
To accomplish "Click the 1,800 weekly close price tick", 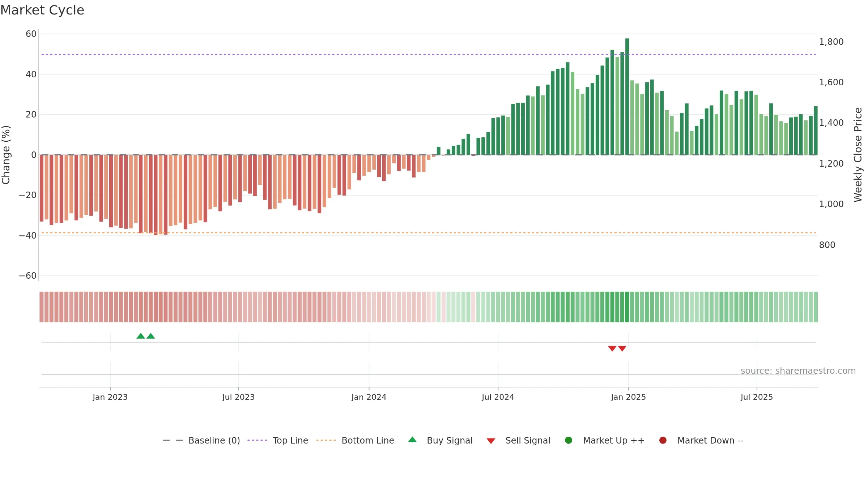I will [831, 42].
